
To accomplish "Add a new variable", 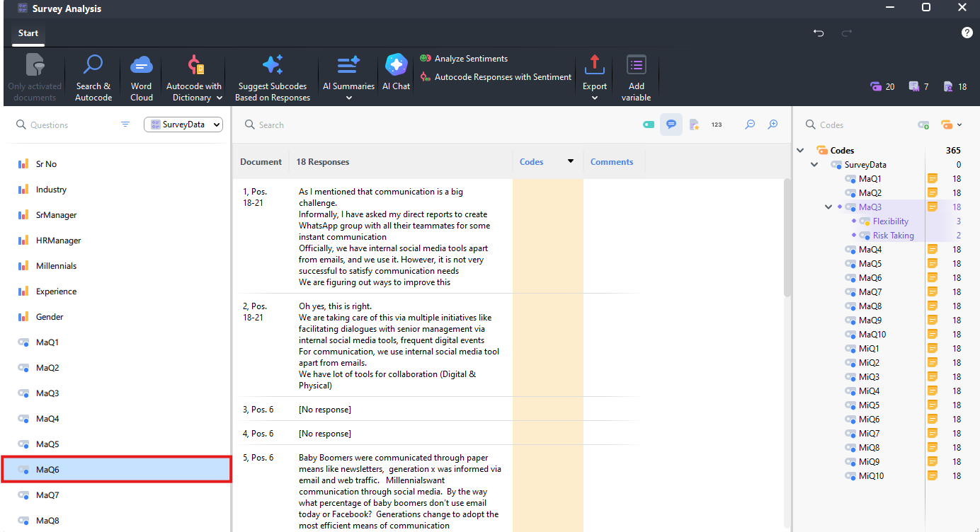I will 637,78.
